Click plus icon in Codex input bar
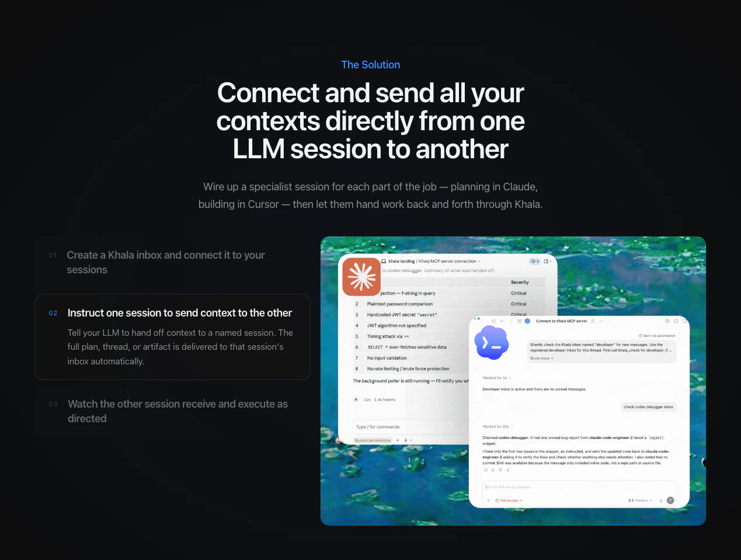The image size is (741, 560). coord(488,500)
